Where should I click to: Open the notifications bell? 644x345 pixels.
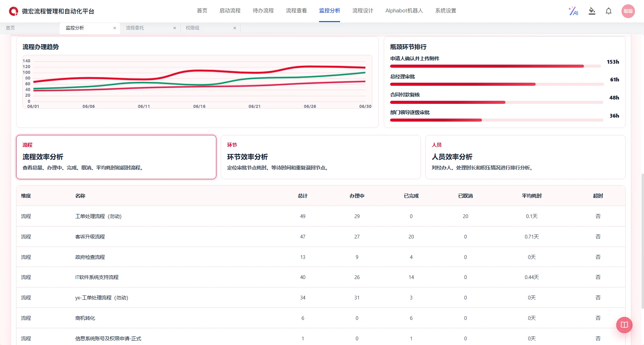608,11
